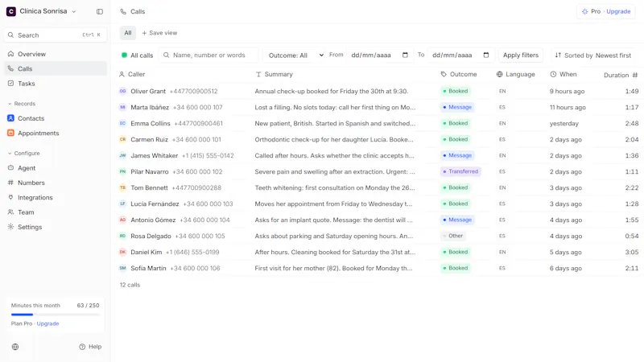Viewport: 644px width, 362px height.
Task: Click the Language column header
Action: pos(515,74)
